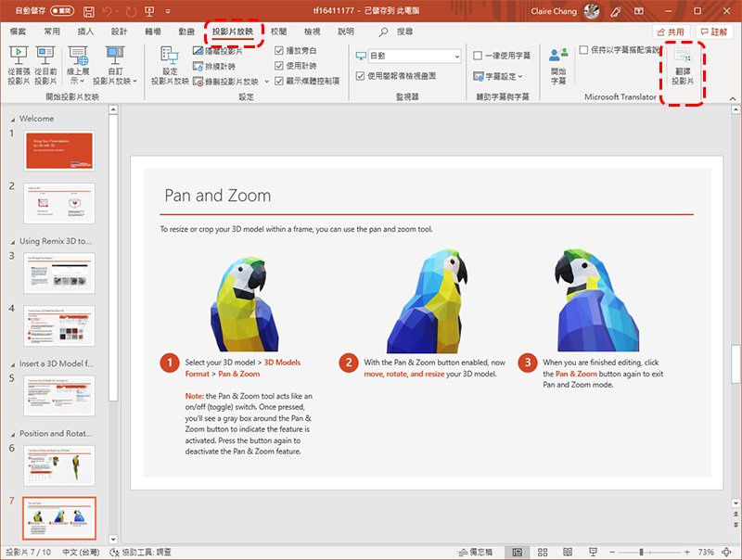Toggle Use Presenter View (使用簡報者檢視畫面) checkbox
The width and height of the screenshot is (742, 560).
point(360,76)
